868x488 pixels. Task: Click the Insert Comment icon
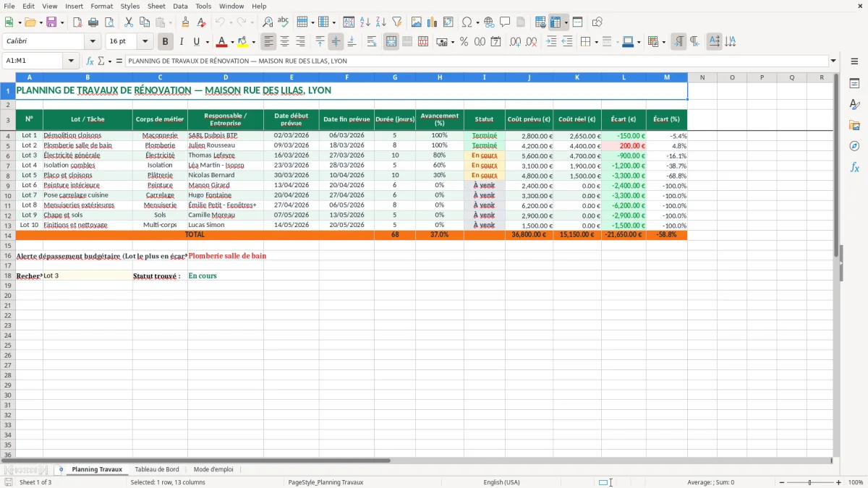pos(505,22)
